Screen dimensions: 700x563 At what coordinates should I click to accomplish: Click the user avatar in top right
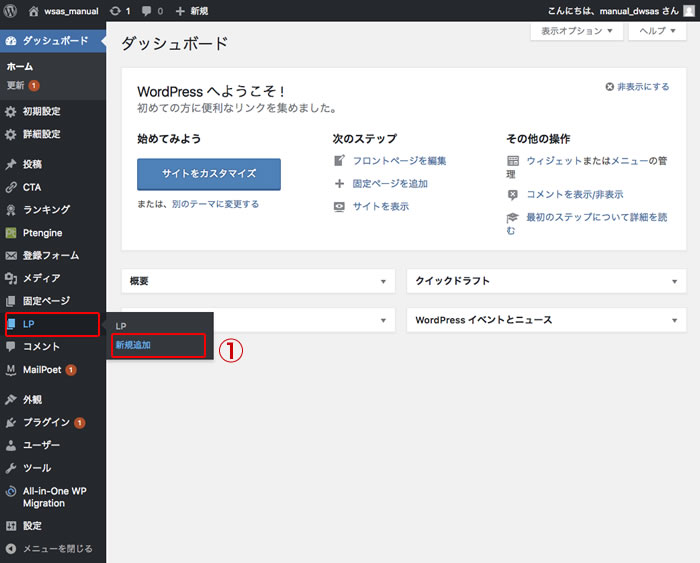(688, 11)
